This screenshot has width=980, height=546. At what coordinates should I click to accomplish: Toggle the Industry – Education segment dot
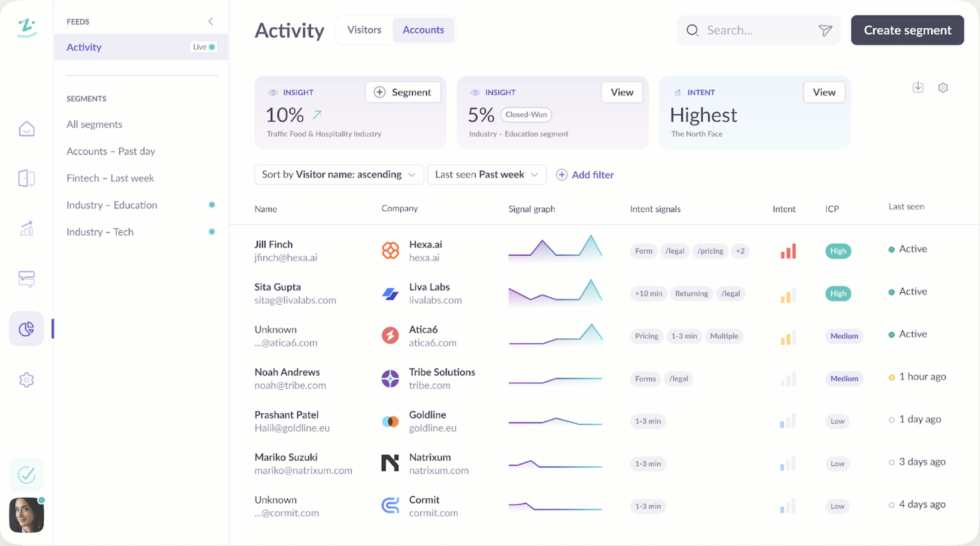pos(212,205)
